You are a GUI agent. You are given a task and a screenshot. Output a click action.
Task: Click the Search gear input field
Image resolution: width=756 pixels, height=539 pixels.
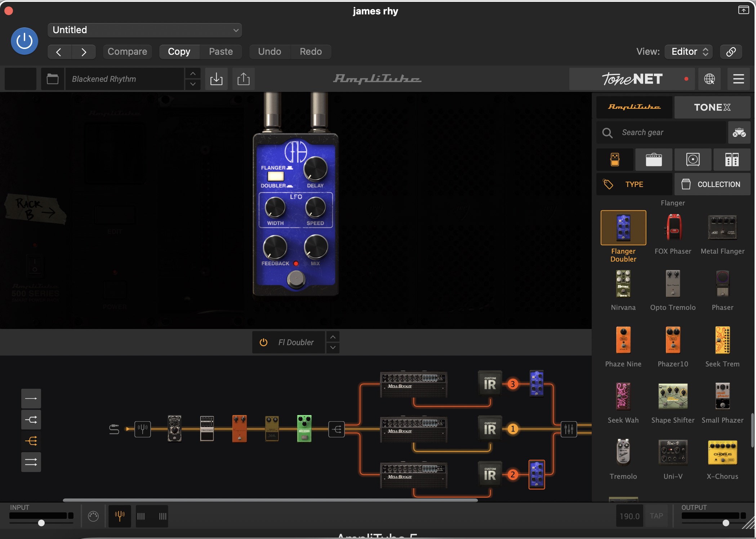661,133
